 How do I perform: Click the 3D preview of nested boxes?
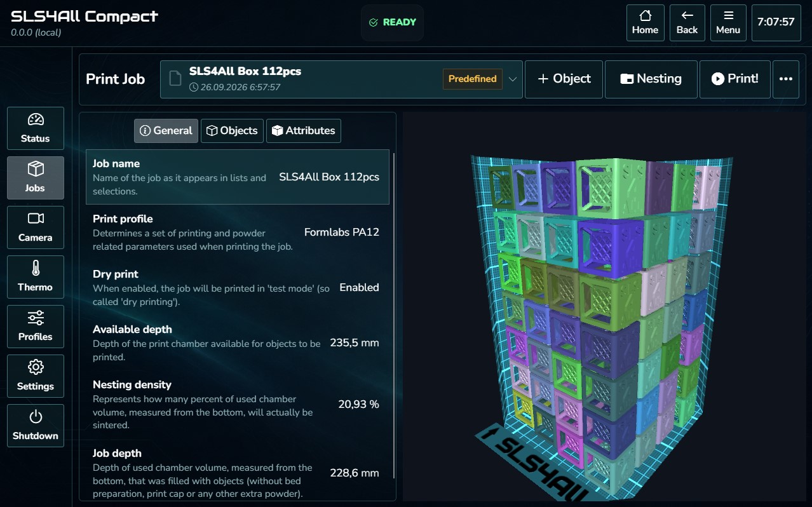(x=604, y=305)
